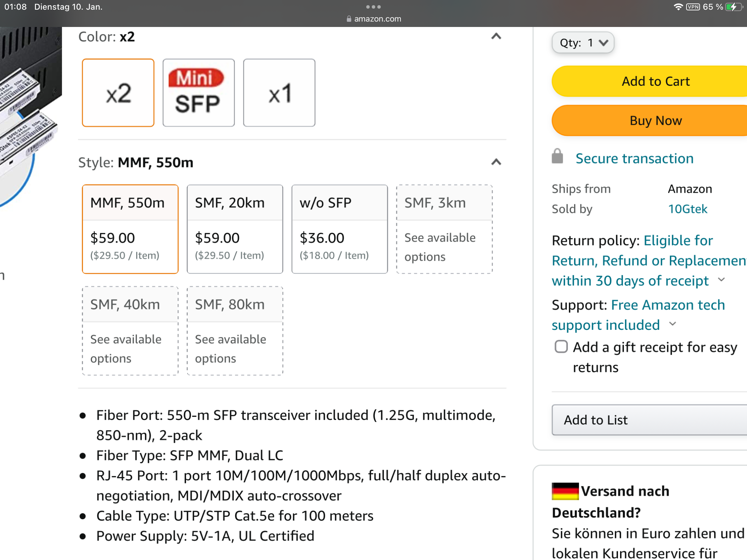Collapse the Color section chevron
Viewport: 747px width, 560px height.
[x=496, y=36]
